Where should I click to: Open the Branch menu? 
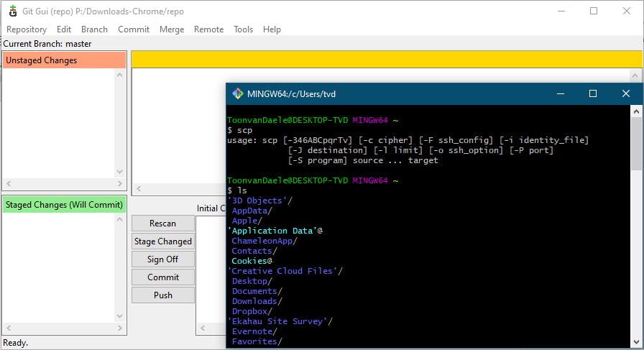(94, 29)
